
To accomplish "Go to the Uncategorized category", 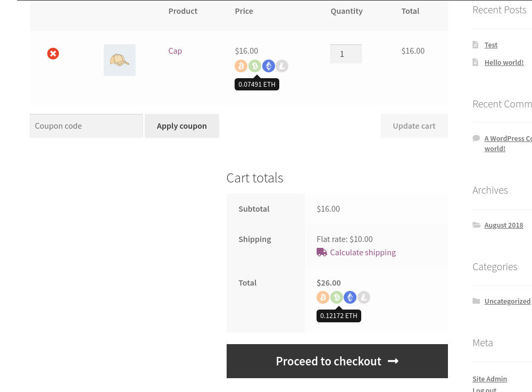I will 507,302.
